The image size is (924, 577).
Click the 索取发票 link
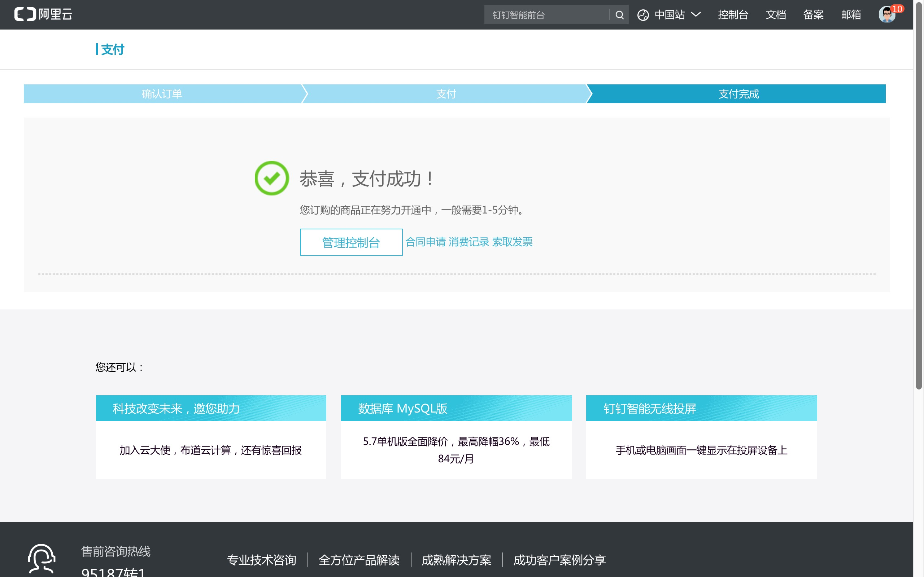click(x=512, y=242)
